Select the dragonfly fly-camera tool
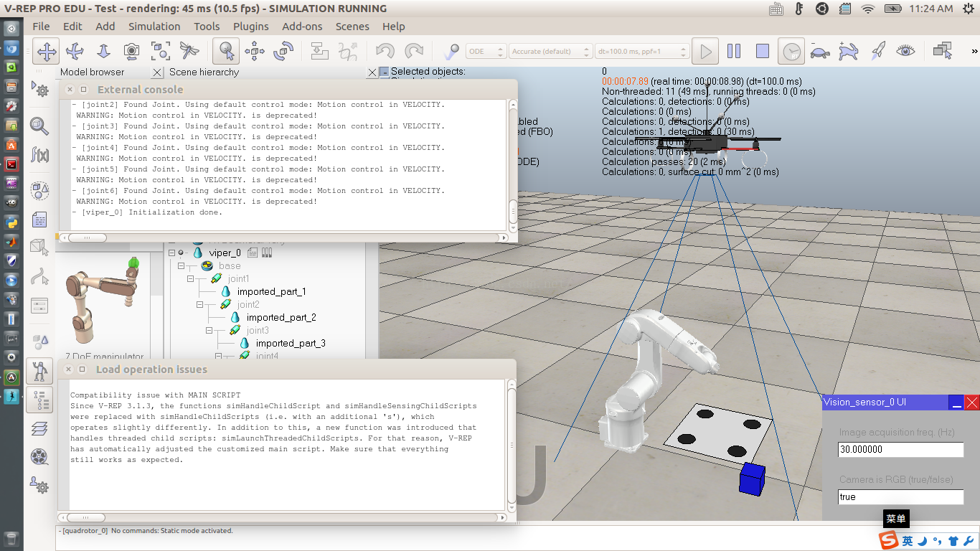The width and height of the screenshot is (980, 551). tap(189, 51)
